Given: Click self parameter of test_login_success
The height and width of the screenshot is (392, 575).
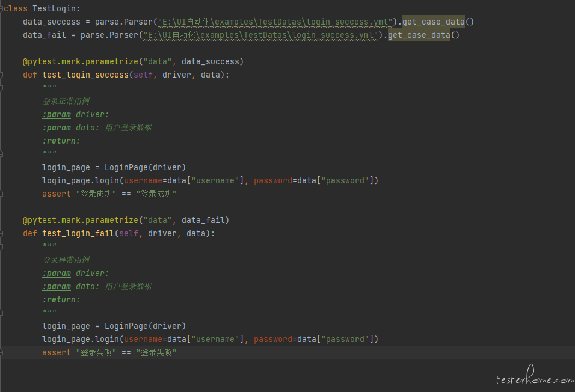Looking at the screenshot, I should pyautogui.click(x=143, y=75).
